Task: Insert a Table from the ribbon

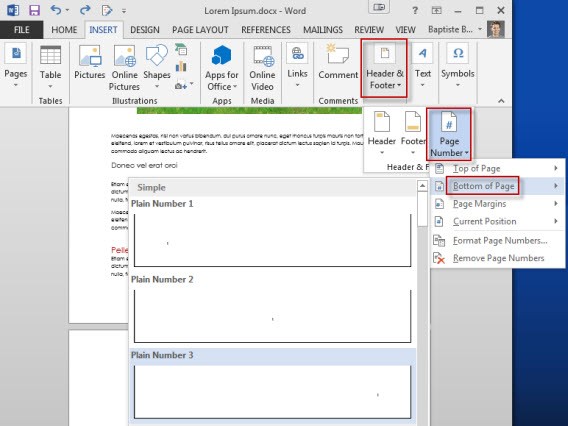Action: (50, 67)
